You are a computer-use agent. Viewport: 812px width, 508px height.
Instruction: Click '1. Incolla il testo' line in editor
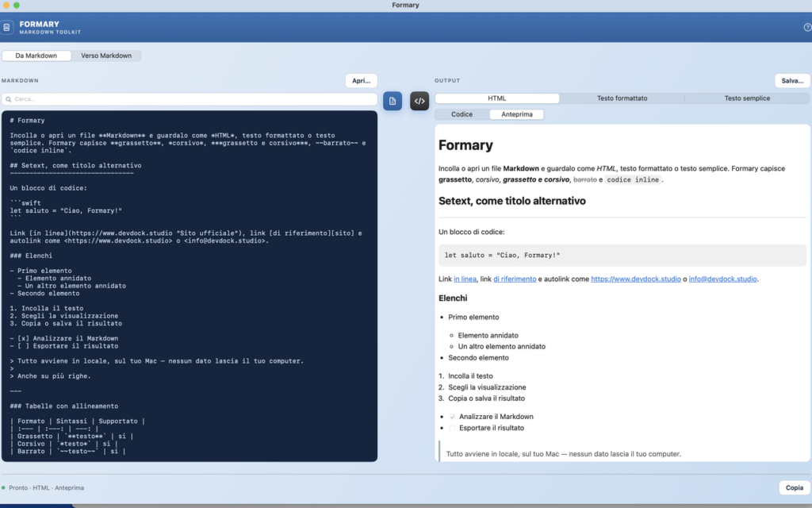[x=47, y=309]
